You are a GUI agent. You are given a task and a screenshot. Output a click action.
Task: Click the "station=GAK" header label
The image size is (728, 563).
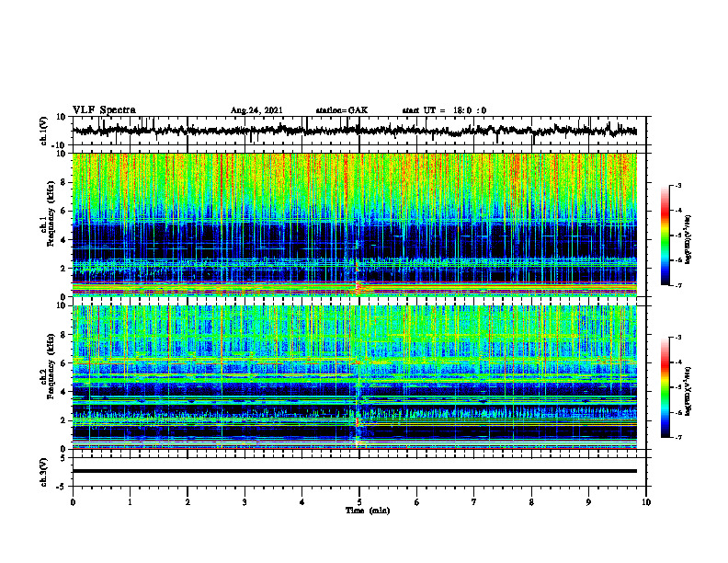342,110
